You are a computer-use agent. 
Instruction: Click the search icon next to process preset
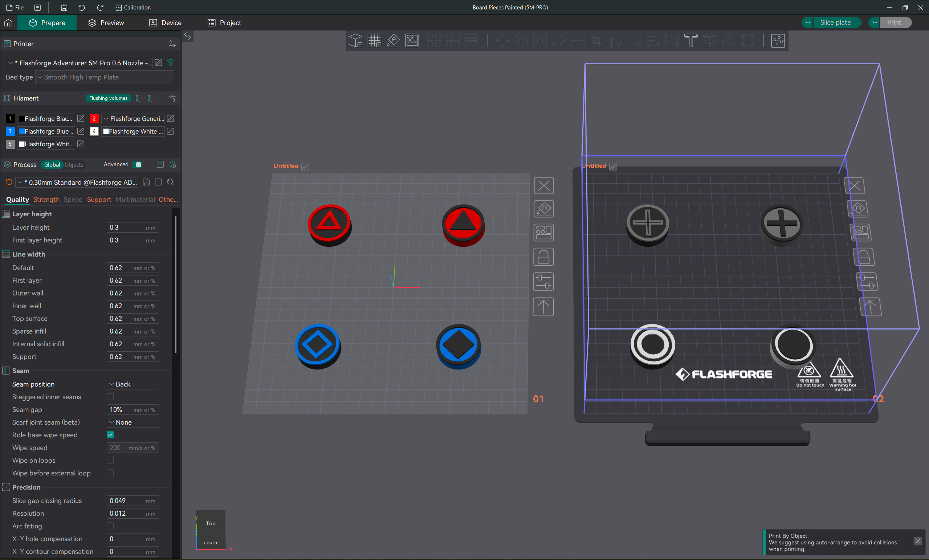pyautogui.click(x=170, y=183)
